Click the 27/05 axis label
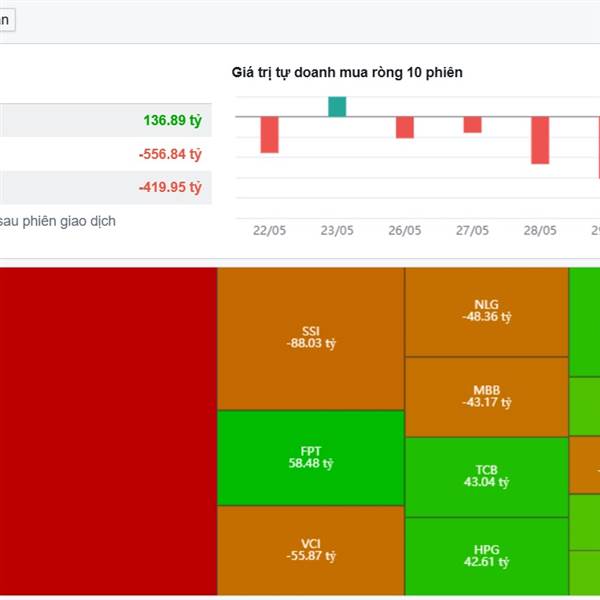The width and height of the screenshot is (600, 600). pyautogui.click(x=473, y=230)
